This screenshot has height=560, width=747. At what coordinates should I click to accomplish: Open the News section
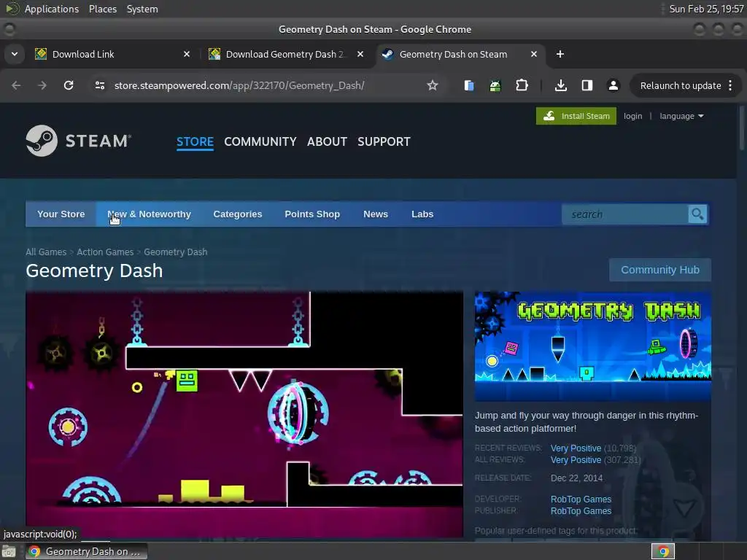376,214
